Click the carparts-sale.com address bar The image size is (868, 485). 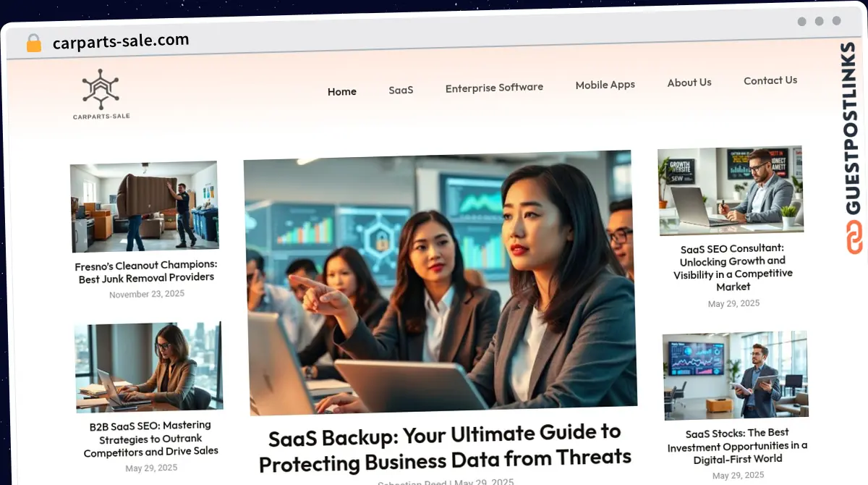(x=121, y=41)
